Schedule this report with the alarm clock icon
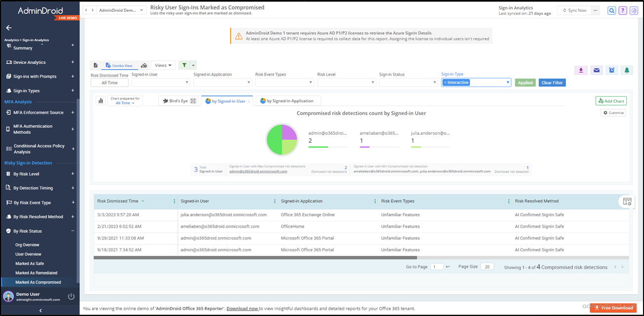Image resolution: width=644 pixels, height=316 pixels. (x=611, y=71)
